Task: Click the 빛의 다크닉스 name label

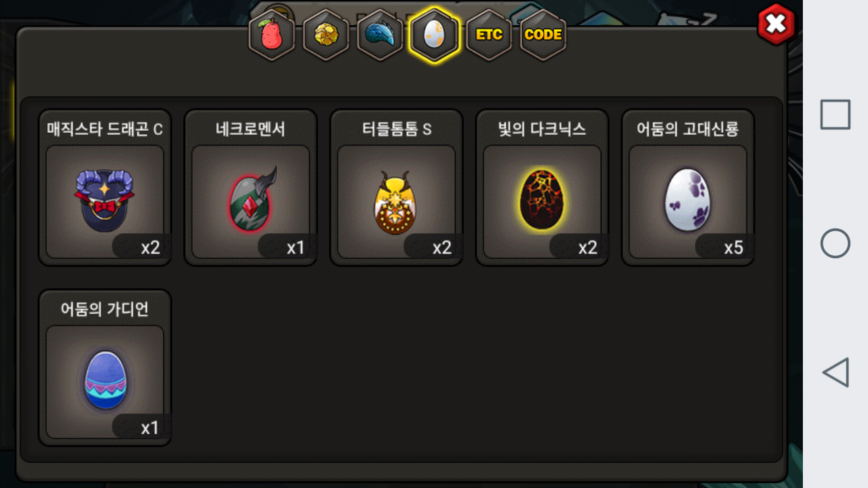Action: point(542,129)
